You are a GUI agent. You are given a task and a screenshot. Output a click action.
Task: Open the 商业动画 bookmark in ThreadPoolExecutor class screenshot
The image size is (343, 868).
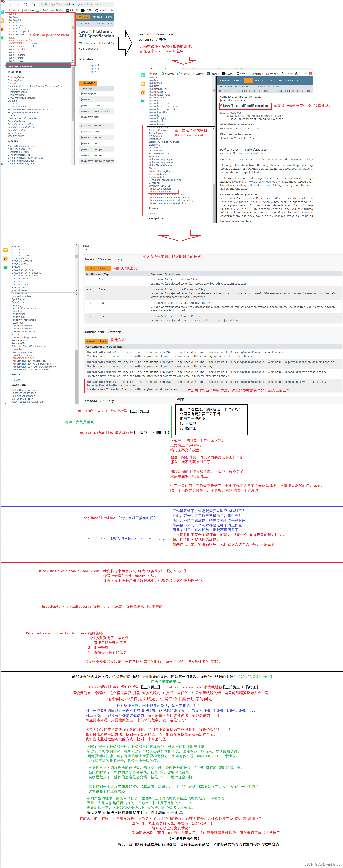[x=213, y=74]
